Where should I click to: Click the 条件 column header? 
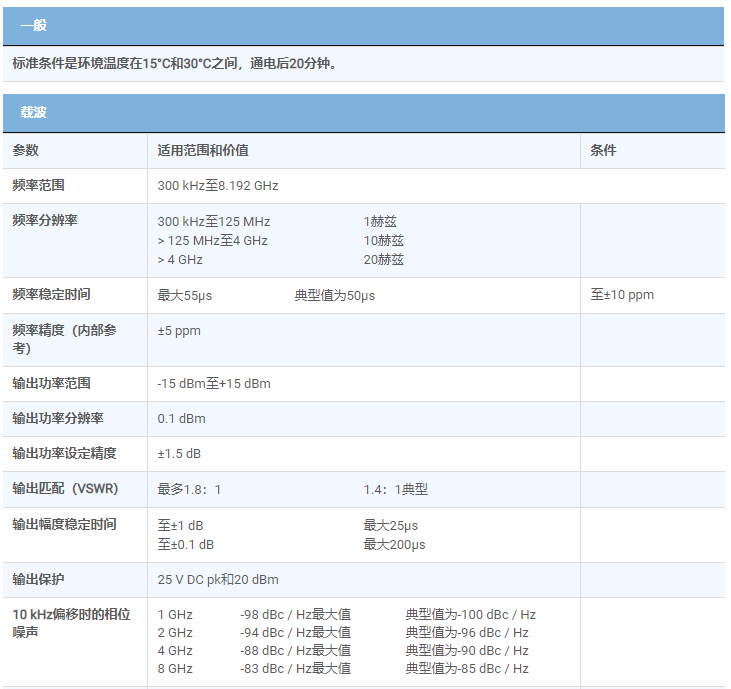pyautogui.click(x=603, y=150)
